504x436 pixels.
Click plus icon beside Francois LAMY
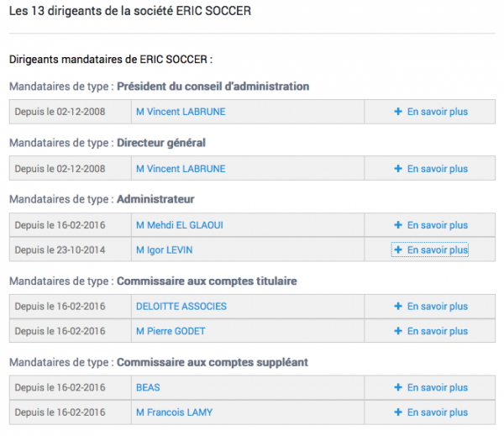point(398,412)
